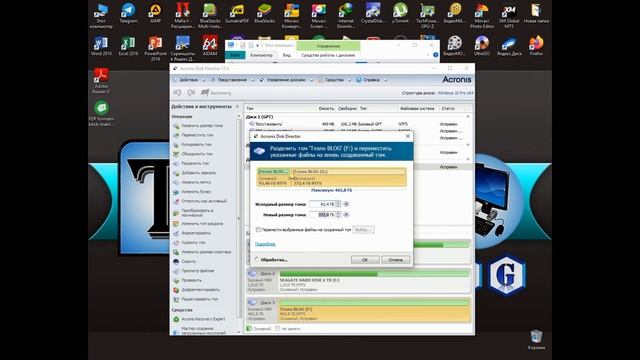Launch Excel 2016 from the desktop

click(x=128, y=46)
